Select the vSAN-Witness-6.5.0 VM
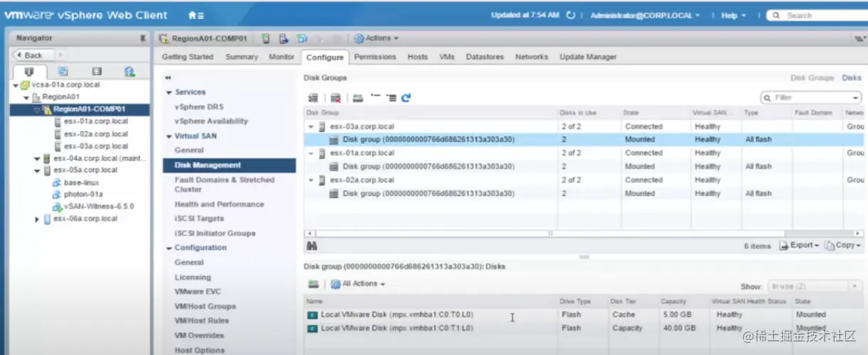 pos(99,207)
